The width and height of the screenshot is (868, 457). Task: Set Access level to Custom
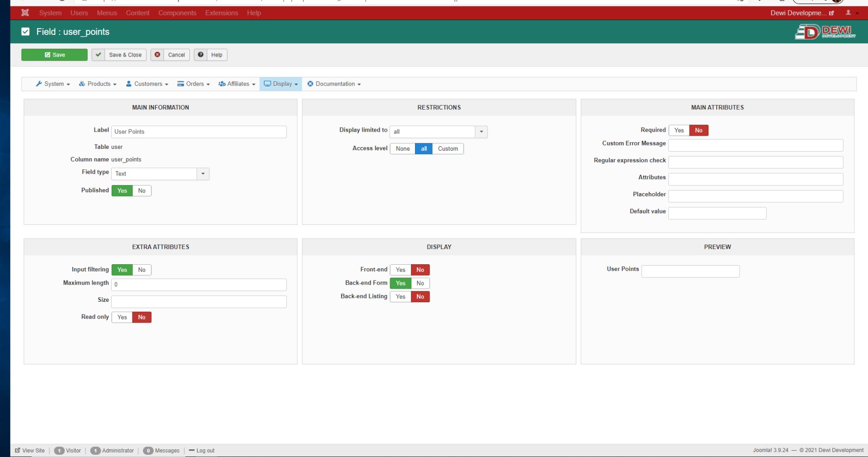coord(448,148)
